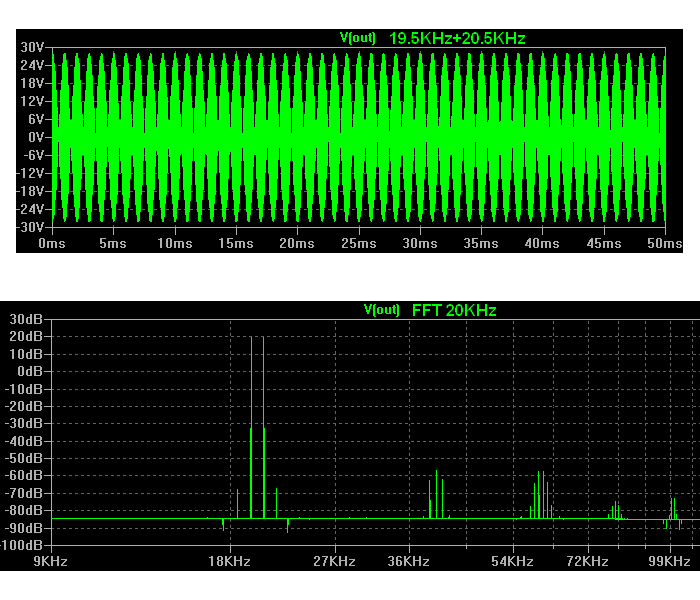The height and width of the screenshot is (600, 700).
Task: Click the -90dB axis label
Action: (x=23, y=528)
